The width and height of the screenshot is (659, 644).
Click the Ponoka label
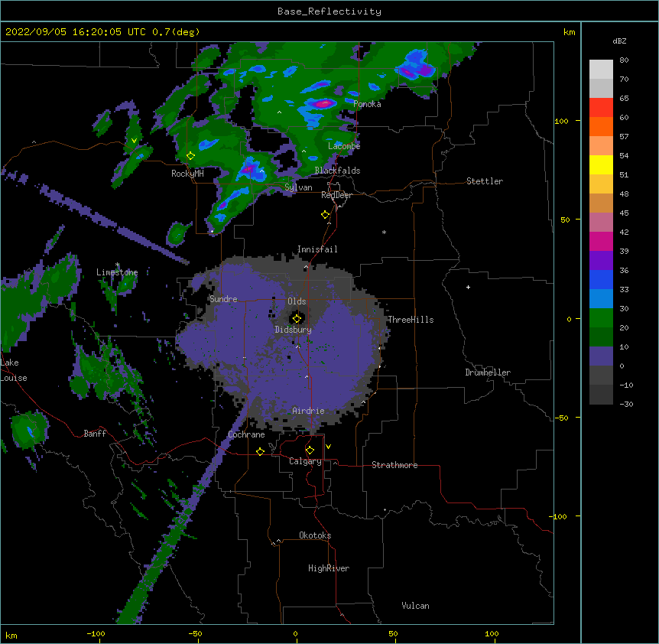[x=367, y=104]
